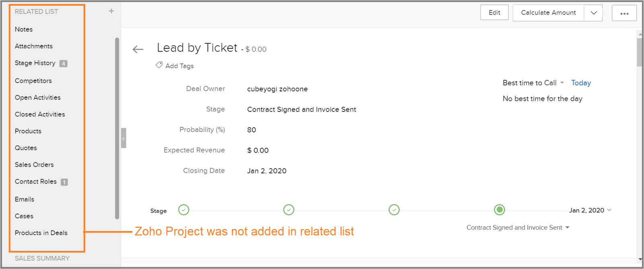Click the Calculate Amount button
The image size is (644, 269).
548,13
